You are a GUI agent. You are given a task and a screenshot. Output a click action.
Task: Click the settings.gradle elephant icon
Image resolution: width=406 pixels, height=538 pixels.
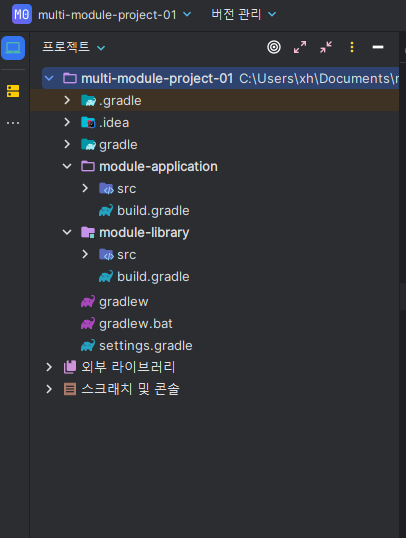pos(88,346)
